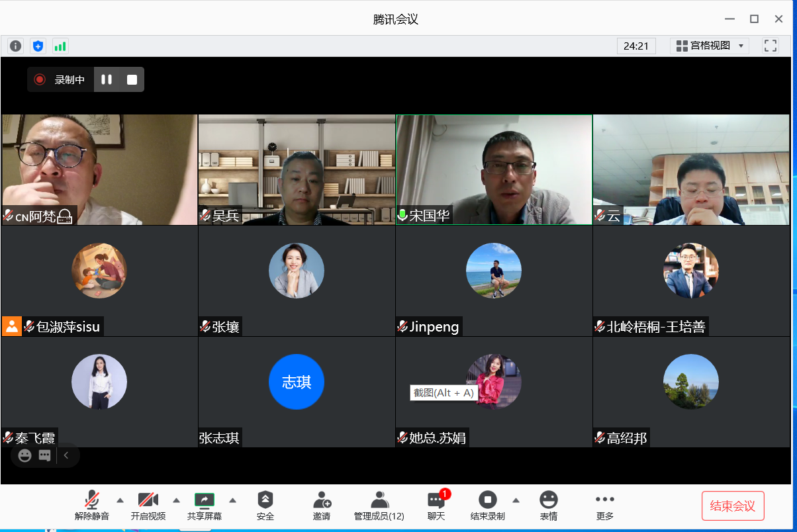Click the red 结束会议 button

[732, 506]
